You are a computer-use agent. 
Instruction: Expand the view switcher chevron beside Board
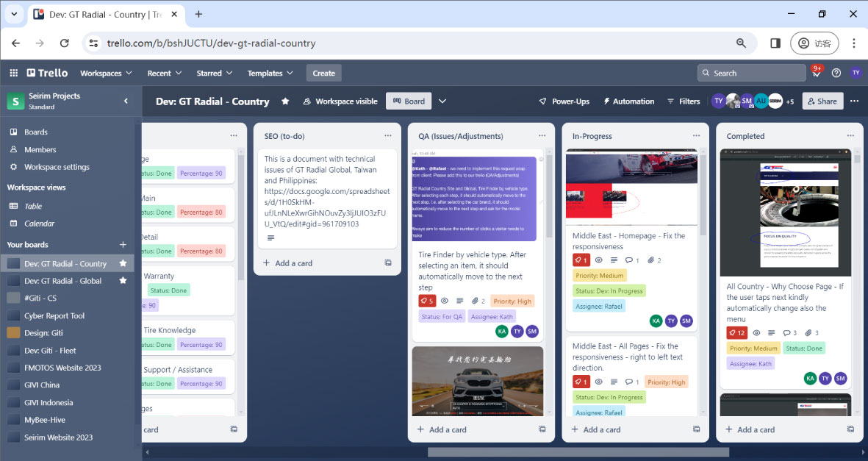442,101
